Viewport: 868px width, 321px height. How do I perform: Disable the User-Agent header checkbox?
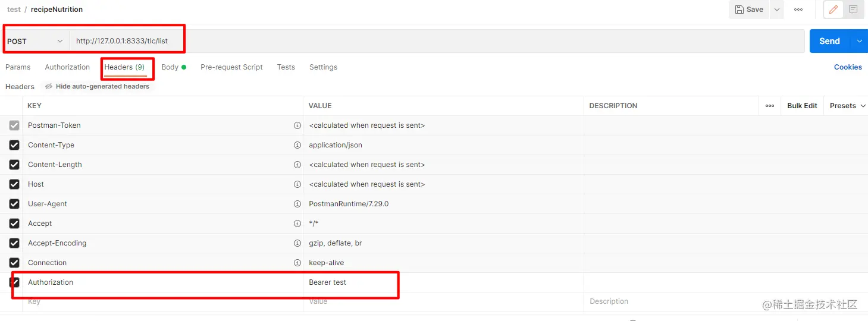[14, 204]
